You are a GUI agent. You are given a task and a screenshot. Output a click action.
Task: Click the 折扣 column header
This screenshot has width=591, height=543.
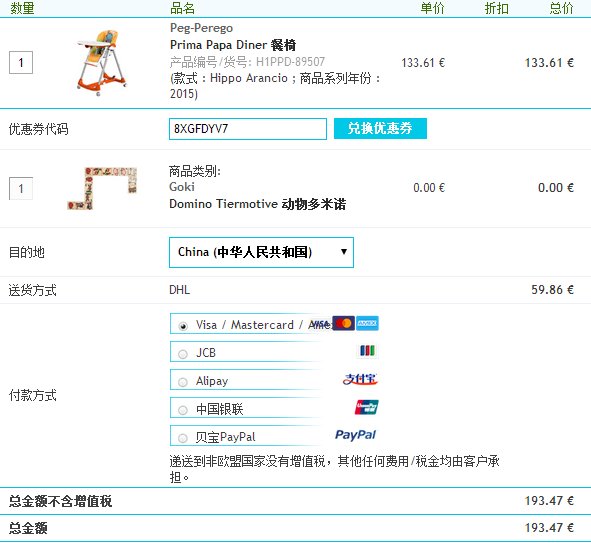click(x=497, y=8)
